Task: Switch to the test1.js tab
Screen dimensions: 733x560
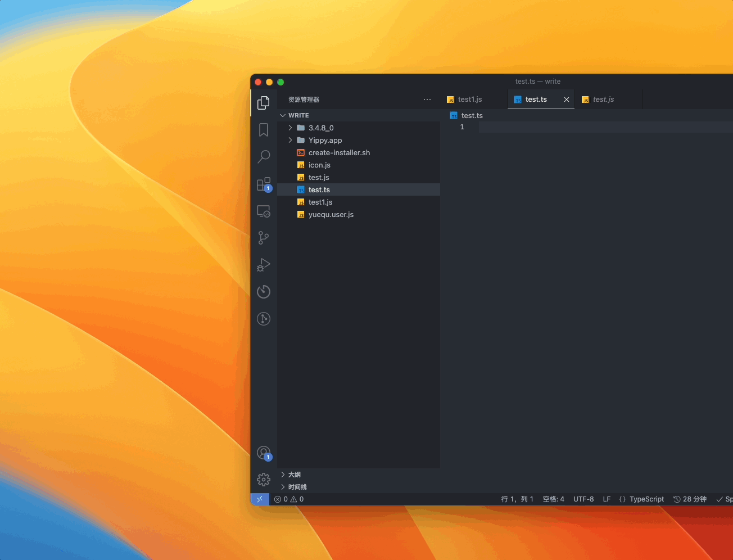Action: point(473,100)
